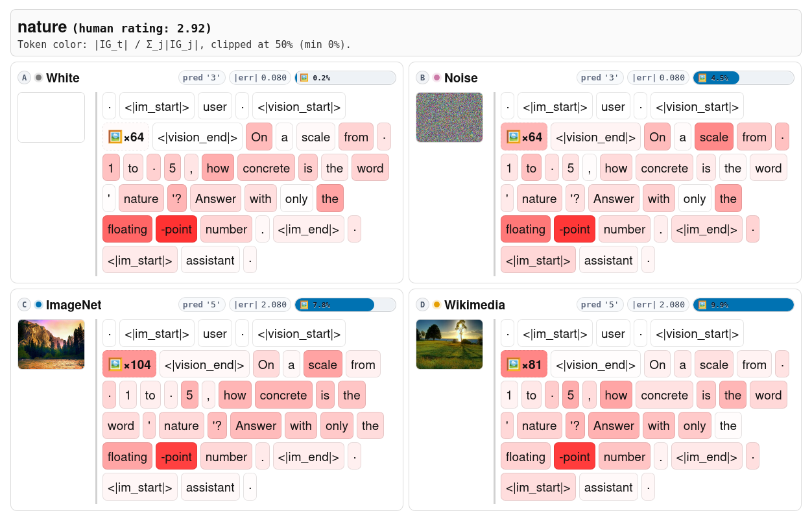
Task: Click the blue dot beside the ImageNet title
Action: 39,305
